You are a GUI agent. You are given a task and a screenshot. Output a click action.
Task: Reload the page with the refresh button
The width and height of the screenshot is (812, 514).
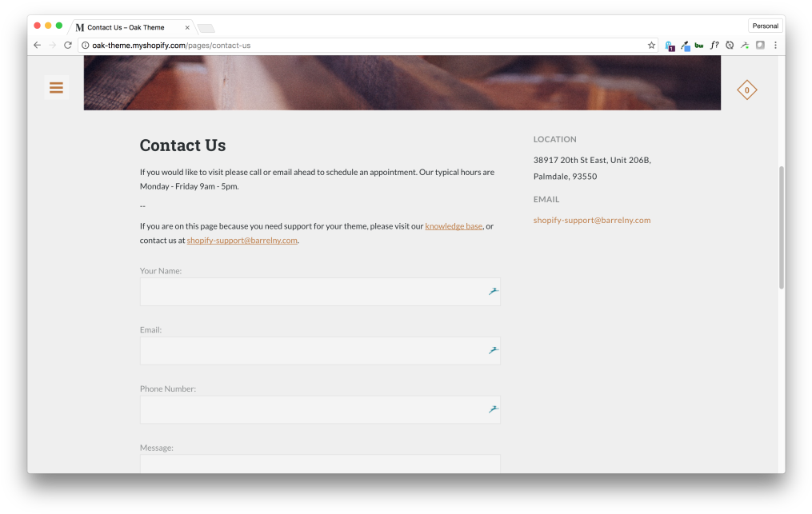coord(68,46)
